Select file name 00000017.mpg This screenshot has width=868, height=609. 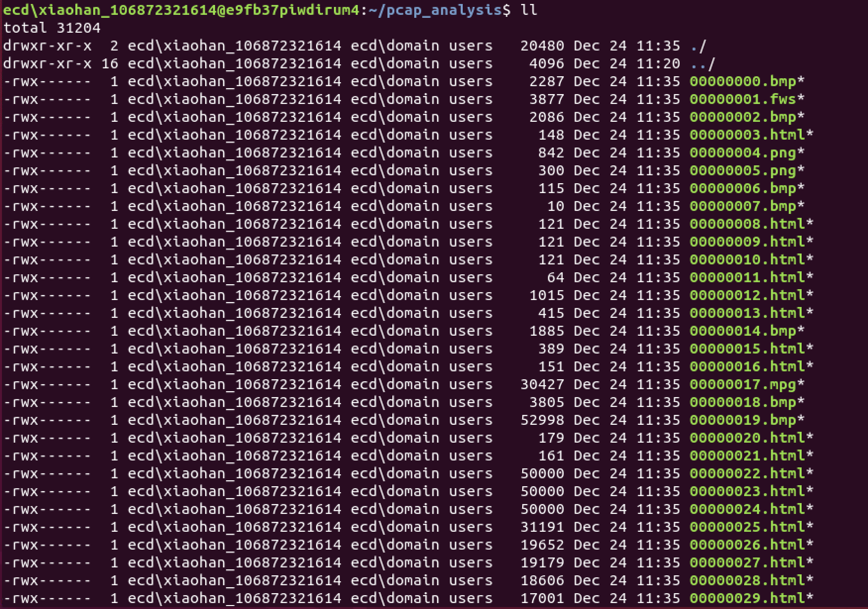click(x=743, y=384)
